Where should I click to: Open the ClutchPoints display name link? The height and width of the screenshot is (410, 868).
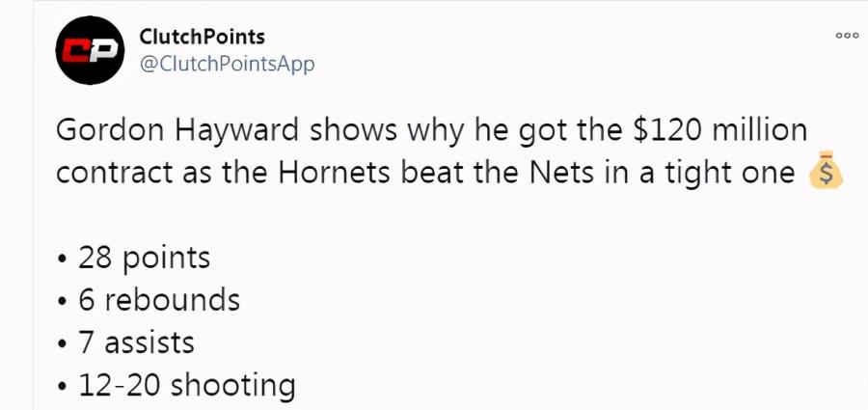tap(202, 37)
